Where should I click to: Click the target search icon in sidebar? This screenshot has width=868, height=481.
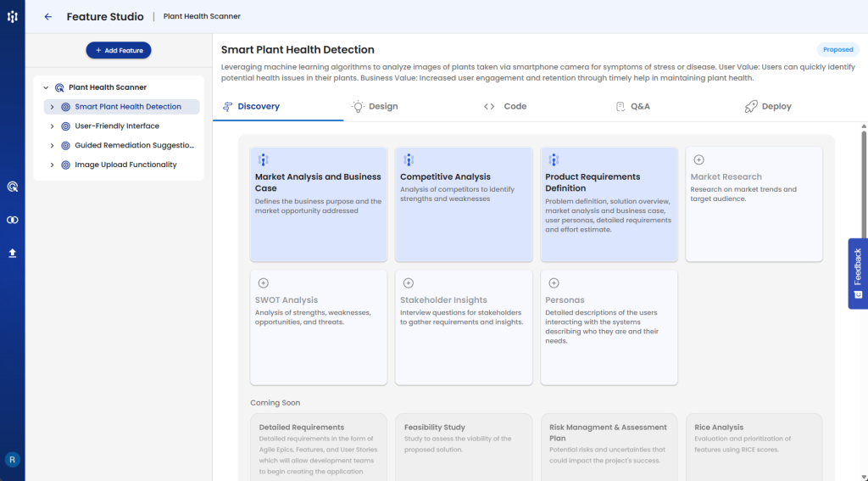(x=12, y=187)
